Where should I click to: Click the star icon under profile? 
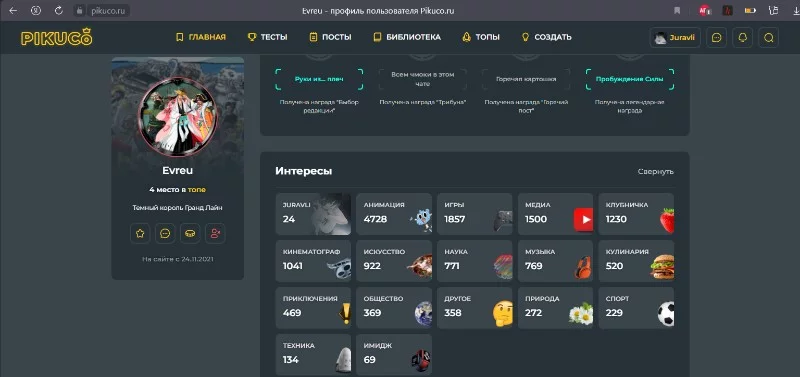[x=140, y=233]
